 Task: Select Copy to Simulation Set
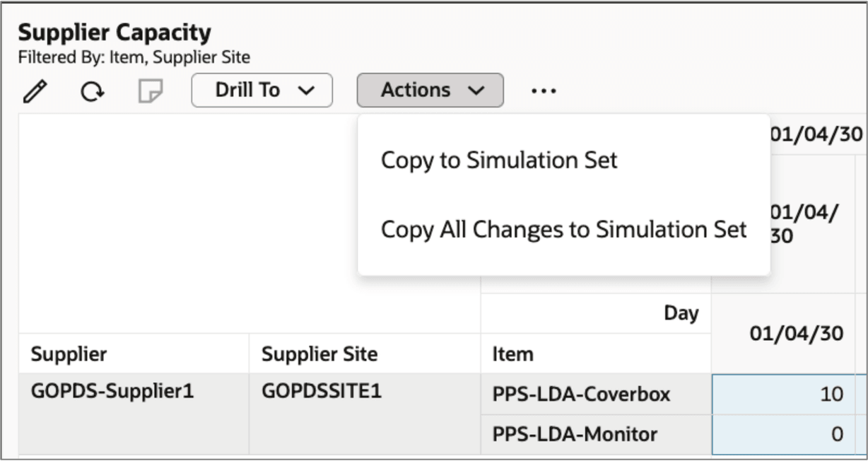click(x=499, y=160)
